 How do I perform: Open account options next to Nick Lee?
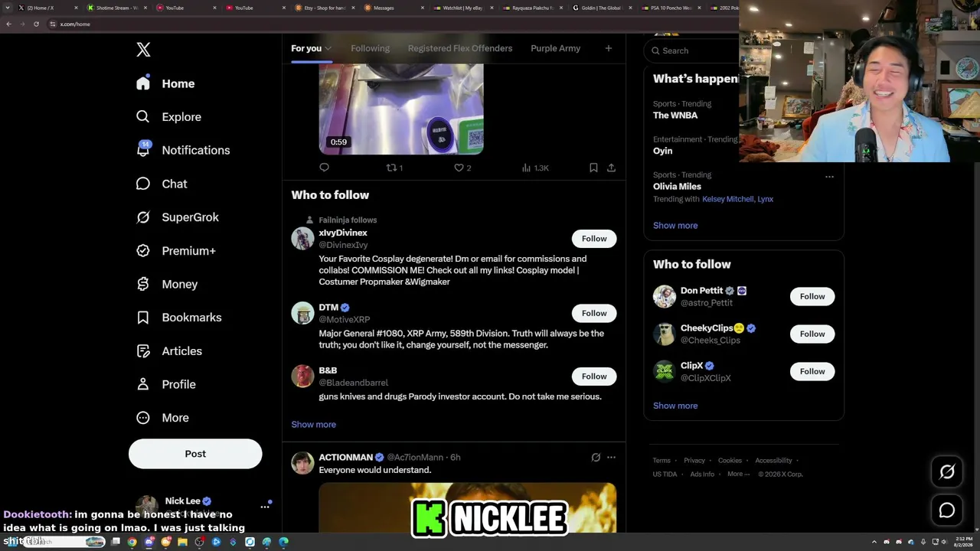coord(265,507)
